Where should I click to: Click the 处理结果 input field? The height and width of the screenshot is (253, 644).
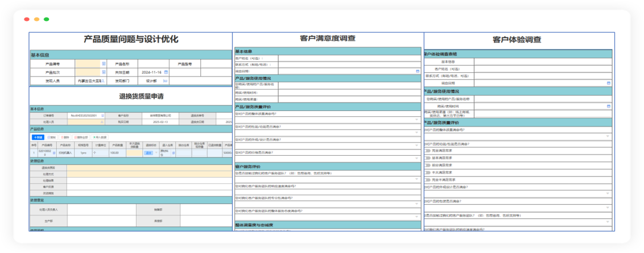(x=149, y=180)
